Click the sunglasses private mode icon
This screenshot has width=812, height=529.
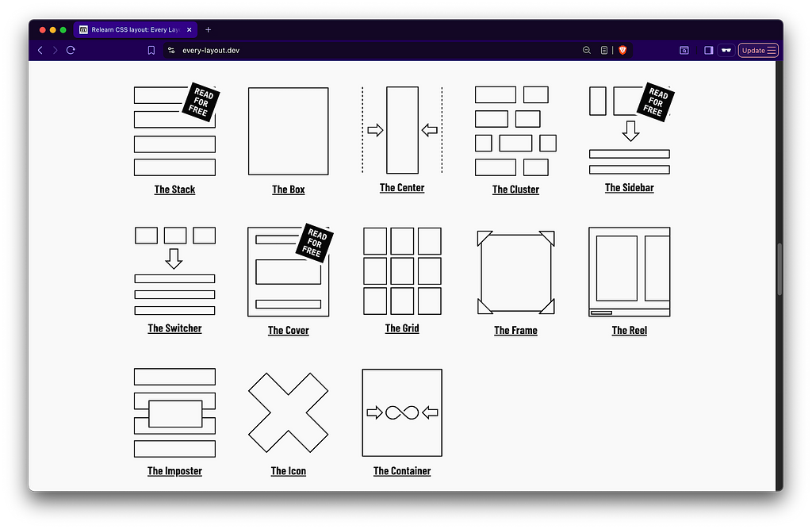726,50
